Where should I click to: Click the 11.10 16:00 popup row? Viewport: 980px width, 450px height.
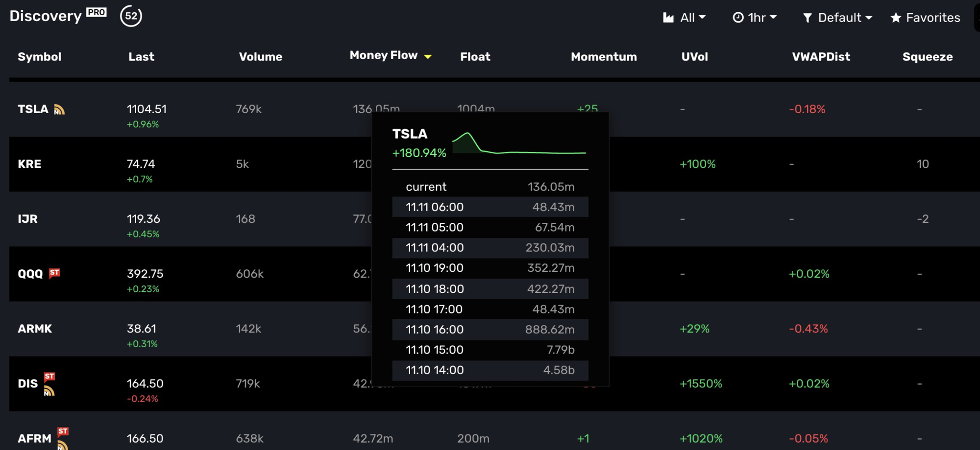[x=490, y=329]
